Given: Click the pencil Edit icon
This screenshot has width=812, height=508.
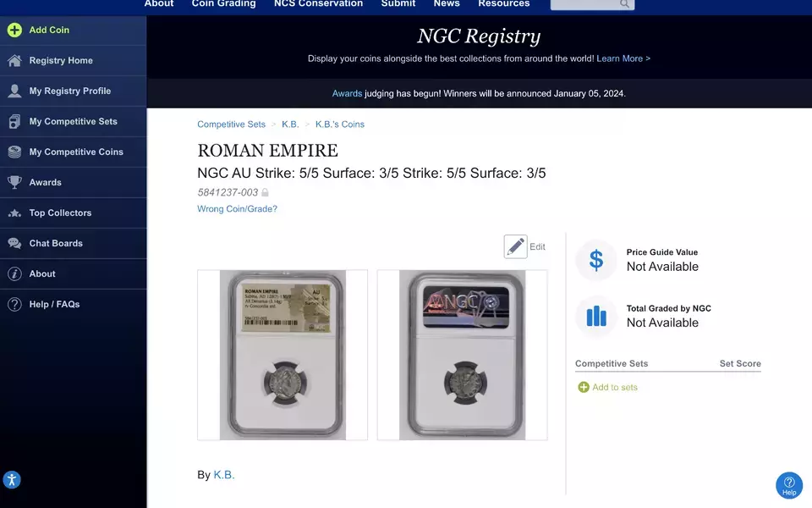Looking at the screenshot, I should coord(515,246).
